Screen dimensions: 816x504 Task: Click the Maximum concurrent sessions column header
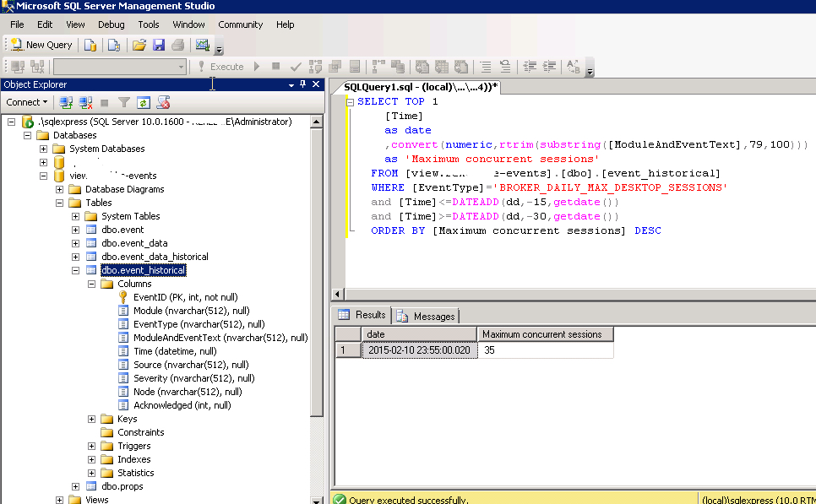tap(545, 334)
